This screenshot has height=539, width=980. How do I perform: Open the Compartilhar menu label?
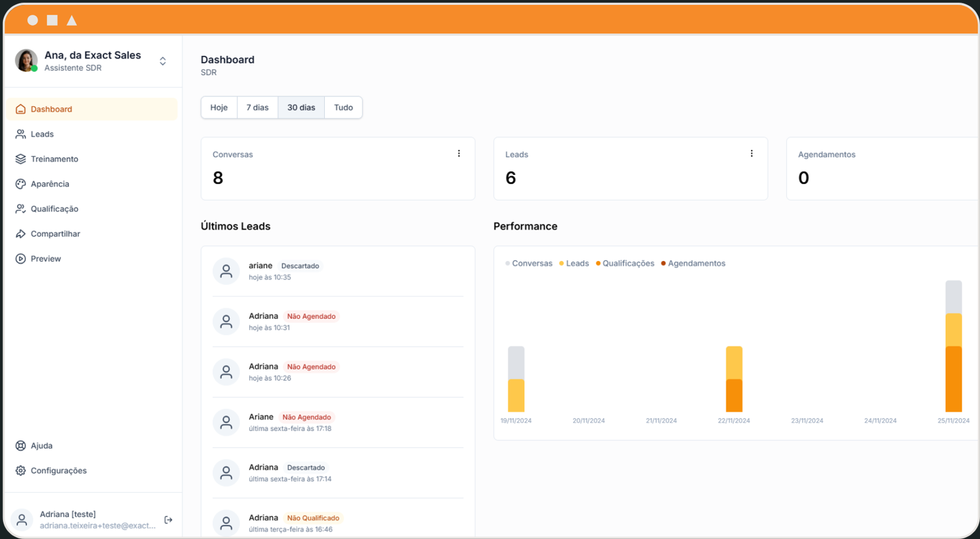click(55, 234)
